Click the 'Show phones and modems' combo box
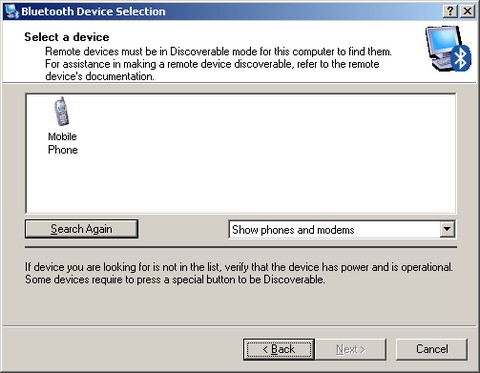 coord(342,229)
